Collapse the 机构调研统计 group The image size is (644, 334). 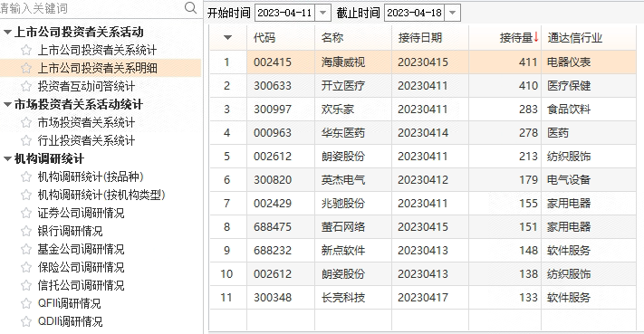[x=7, y=158]
